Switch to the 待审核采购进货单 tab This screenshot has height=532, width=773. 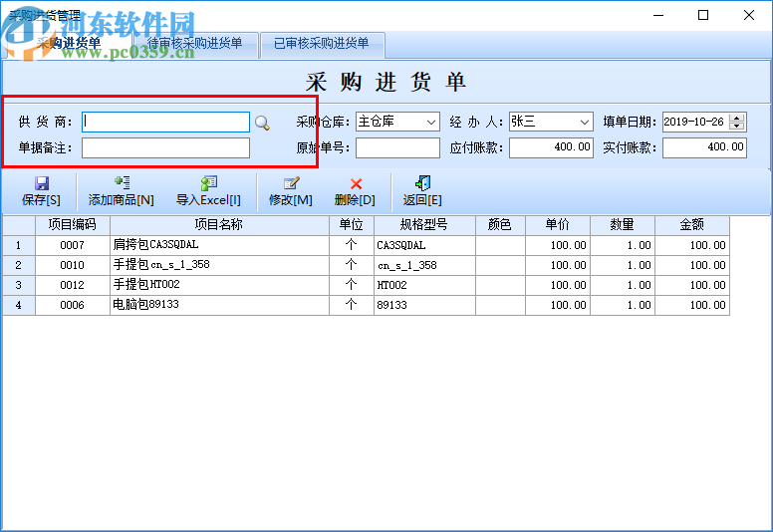click(x=194, y=44)
